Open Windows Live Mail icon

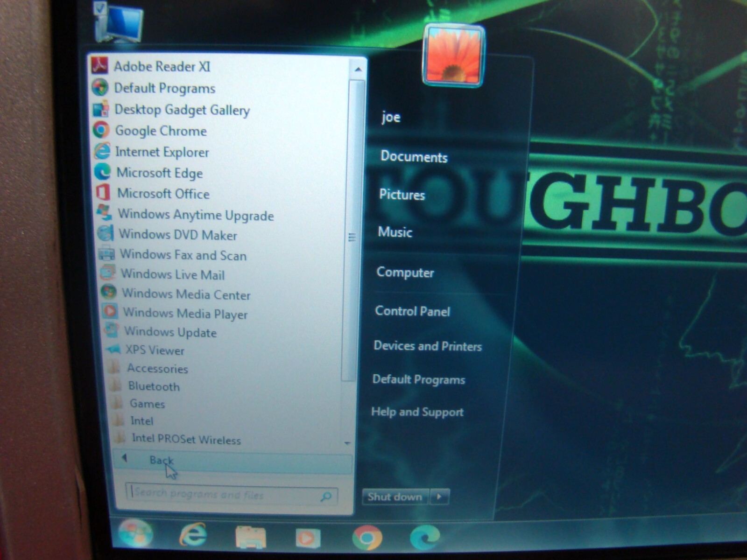pyautogui.click(x=108, y=273)
